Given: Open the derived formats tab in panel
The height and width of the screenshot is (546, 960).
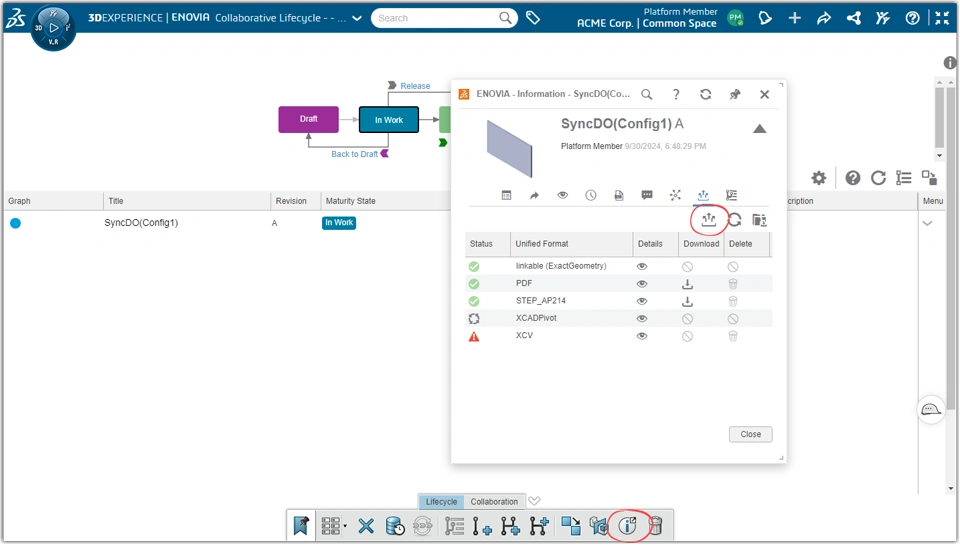Looking at the screenshot, I should (703, 195).
